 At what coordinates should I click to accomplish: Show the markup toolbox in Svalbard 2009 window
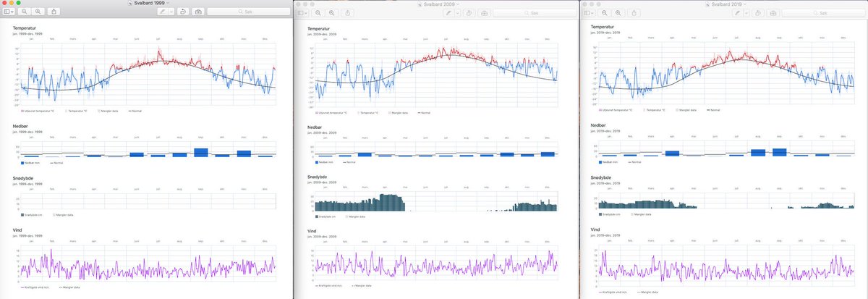484,13
